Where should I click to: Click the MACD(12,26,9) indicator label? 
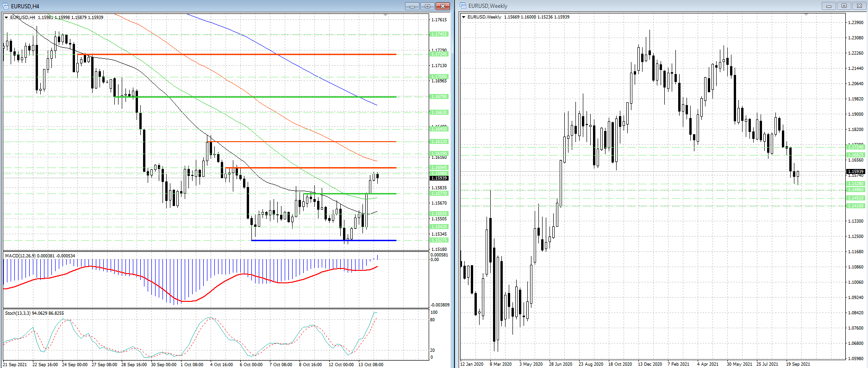tap(40, 256)
